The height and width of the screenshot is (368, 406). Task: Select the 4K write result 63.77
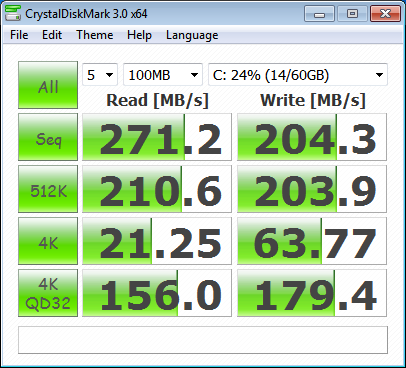[x=312, y=241]
